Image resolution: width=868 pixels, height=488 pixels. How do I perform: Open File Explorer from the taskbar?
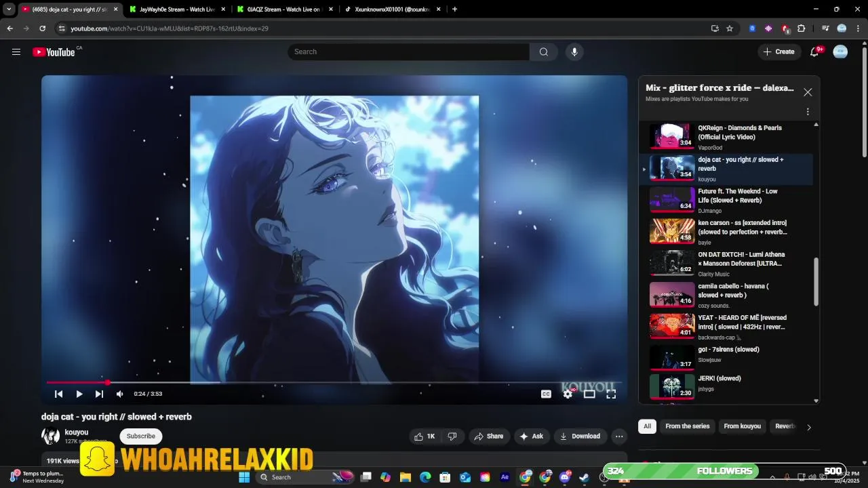406,477
